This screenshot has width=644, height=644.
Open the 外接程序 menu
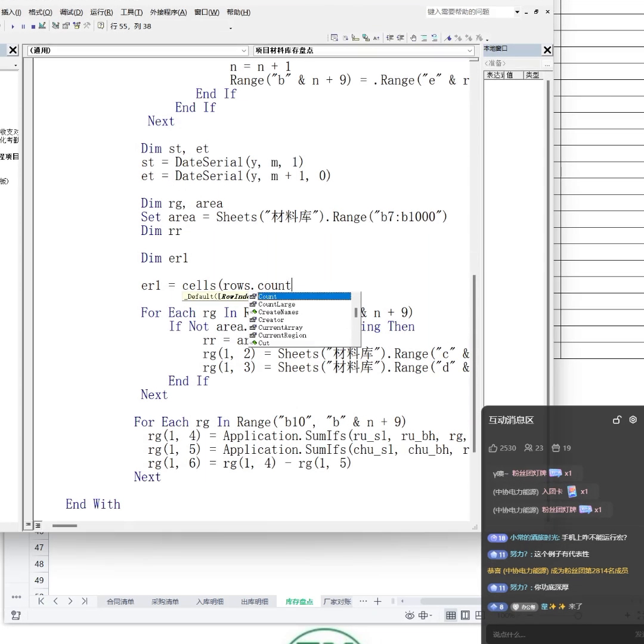coord(168,13)
